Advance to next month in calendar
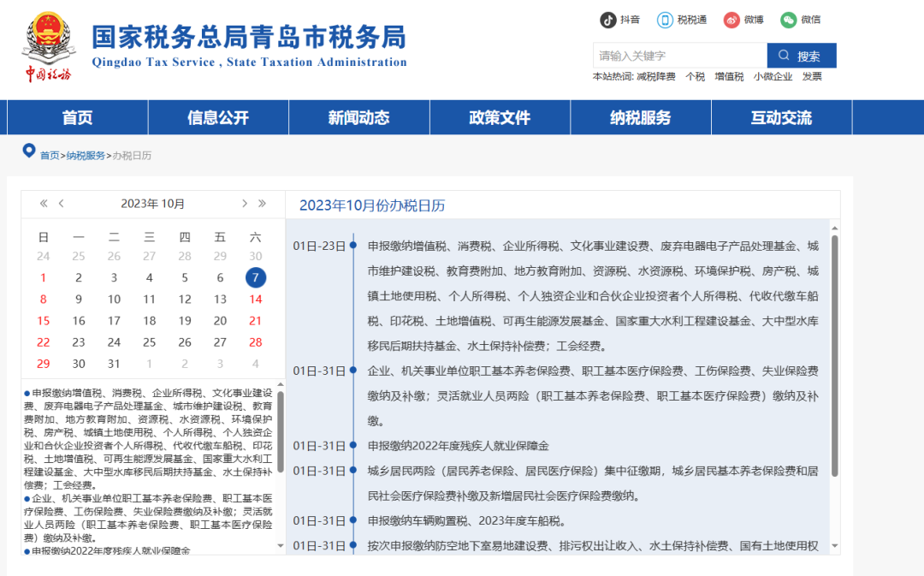The height and width of the screenshot is (576, 924). 245,204
